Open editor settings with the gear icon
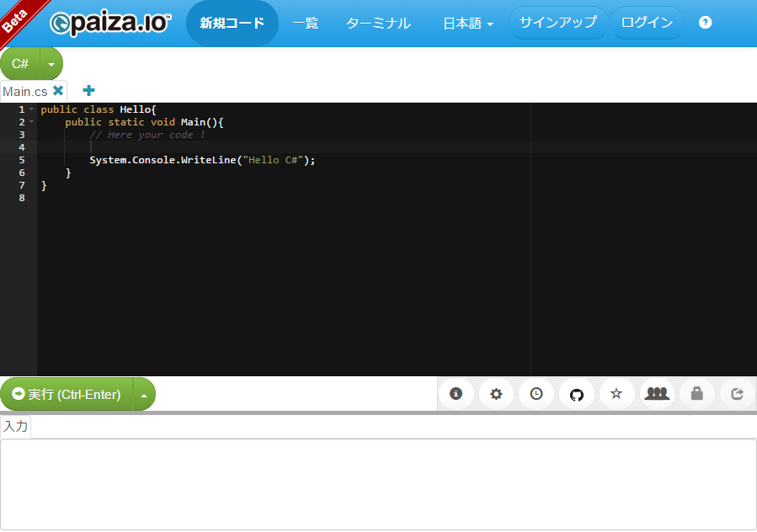This screenshot has width=757, height=532. [496, 394]
